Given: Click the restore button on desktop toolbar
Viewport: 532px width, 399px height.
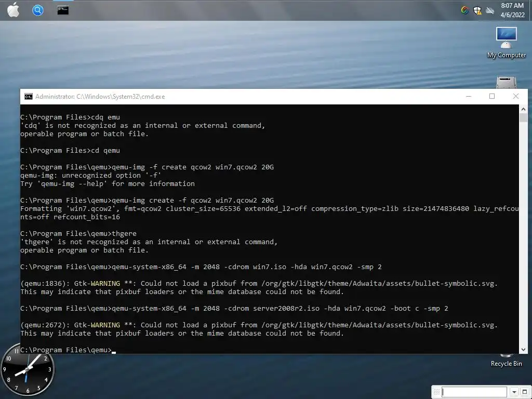Looking at the screenshot, I should pyautogui.click(x=525, y=392).
